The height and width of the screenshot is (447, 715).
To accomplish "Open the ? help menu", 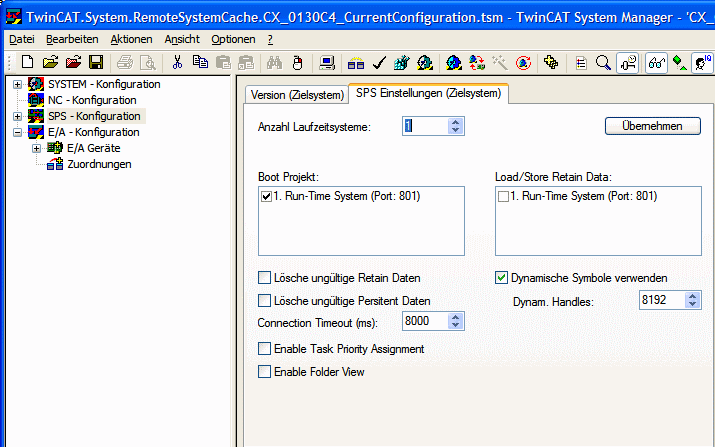I will tap(270, 39).
